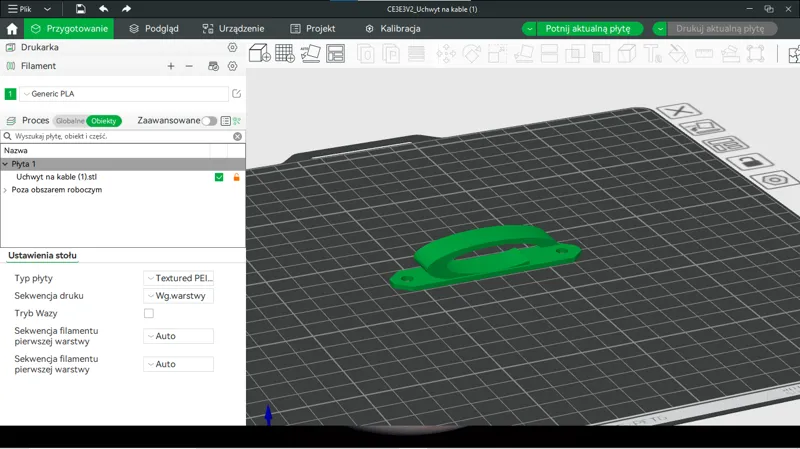Open the Generic PLA filament dropdown

pyautogui.click(x=124, y=93)
